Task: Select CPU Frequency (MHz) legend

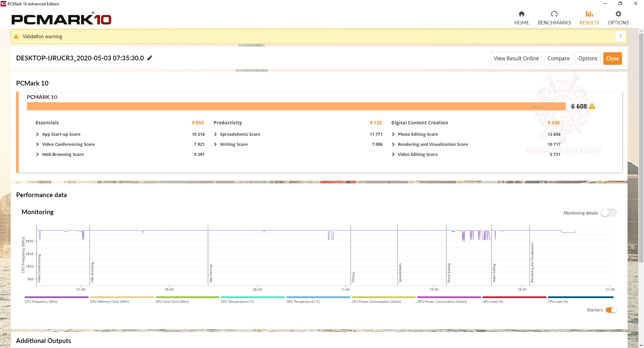Action: (56, 299)
